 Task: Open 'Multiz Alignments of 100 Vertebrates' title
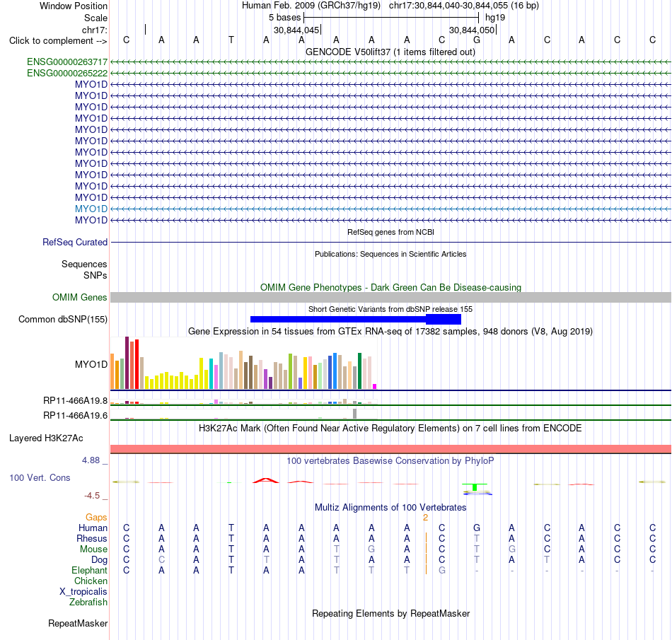pos(390,508)
